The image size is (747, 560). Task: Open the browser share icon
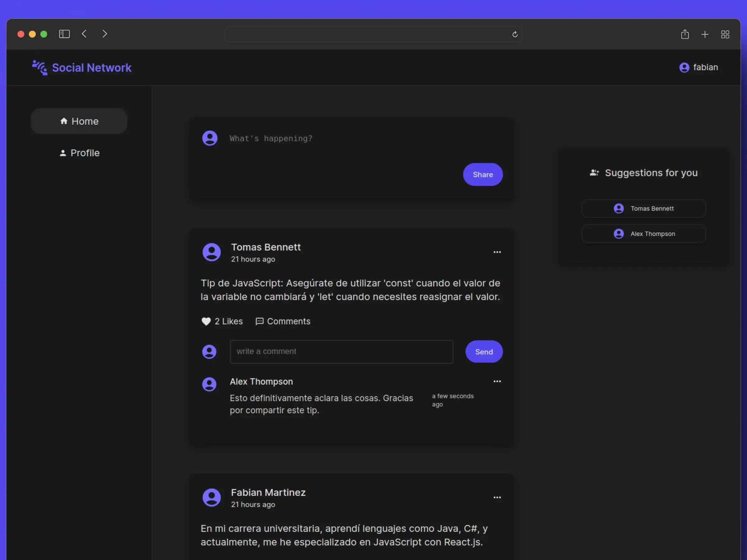tap(684, 34)
